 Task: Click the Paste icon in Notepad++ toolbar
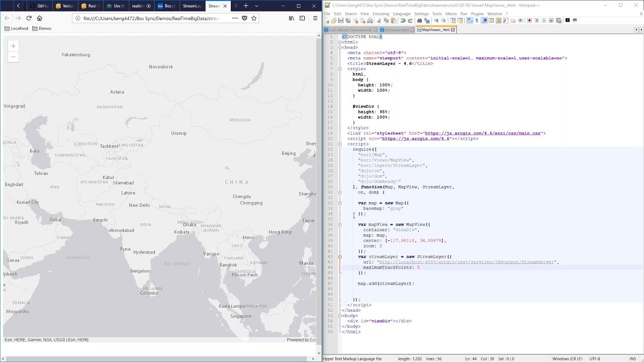(x=393, y=21)
